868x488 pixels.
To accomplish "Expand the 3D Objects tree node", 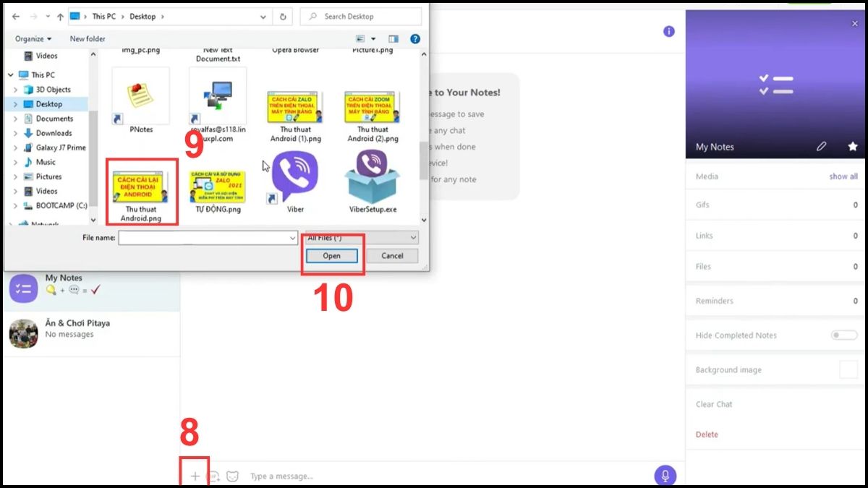I will pos(16,89).
